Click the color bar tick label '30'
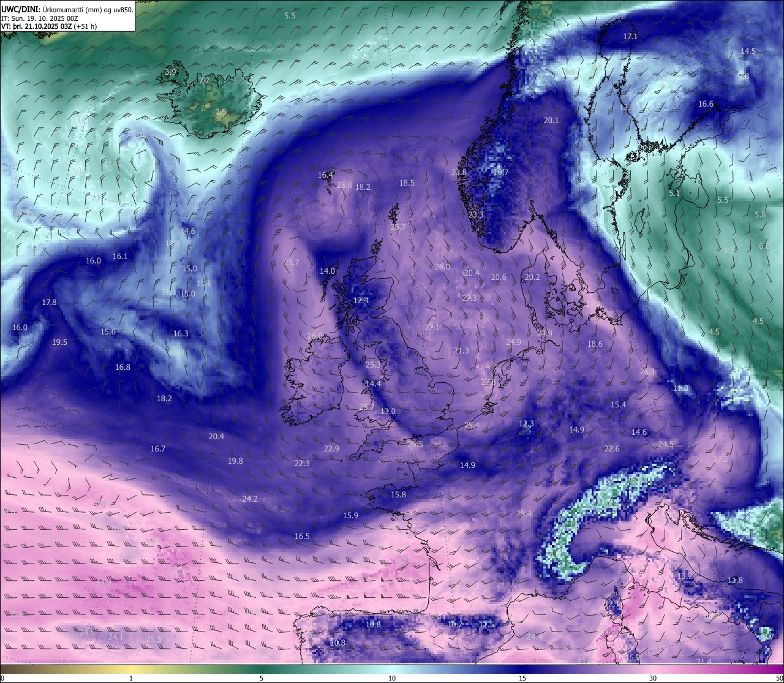Image resolution: width=784 pixels, height=683 pixels. (653, 678)
